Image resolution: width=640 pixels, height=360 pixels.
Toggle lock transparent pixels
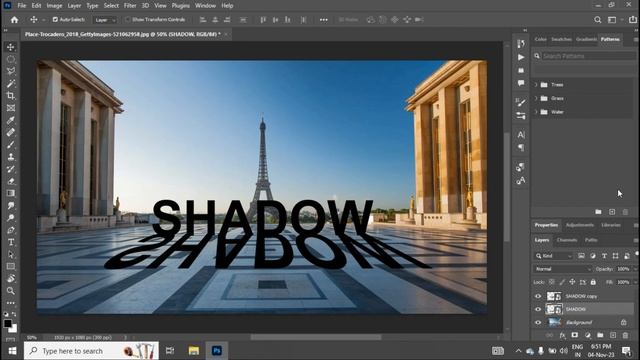pos(551,282)
